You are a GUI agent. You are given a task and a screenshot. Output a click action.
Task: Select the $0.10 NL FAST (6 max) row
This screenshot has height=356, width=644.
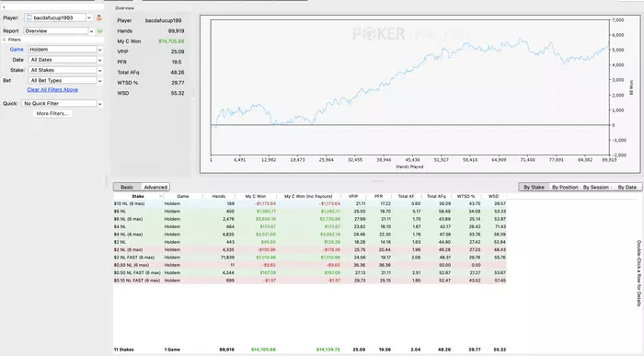coord(310,281)
